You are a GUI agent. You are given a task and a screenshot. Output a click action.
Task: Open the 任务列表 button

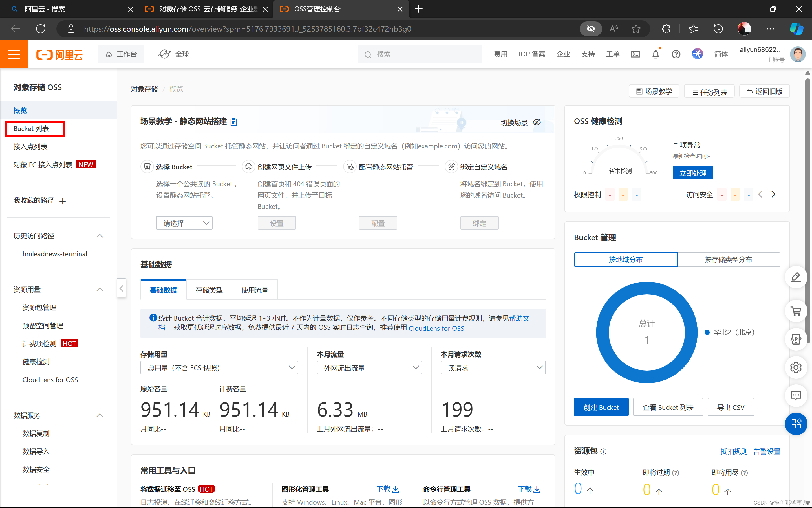click(709, 91)
